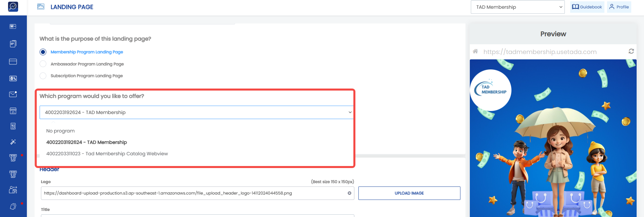Clear the logo URL field with the x icon
Image resolution: width=644 pixels, height=217 pixels.
349,193
